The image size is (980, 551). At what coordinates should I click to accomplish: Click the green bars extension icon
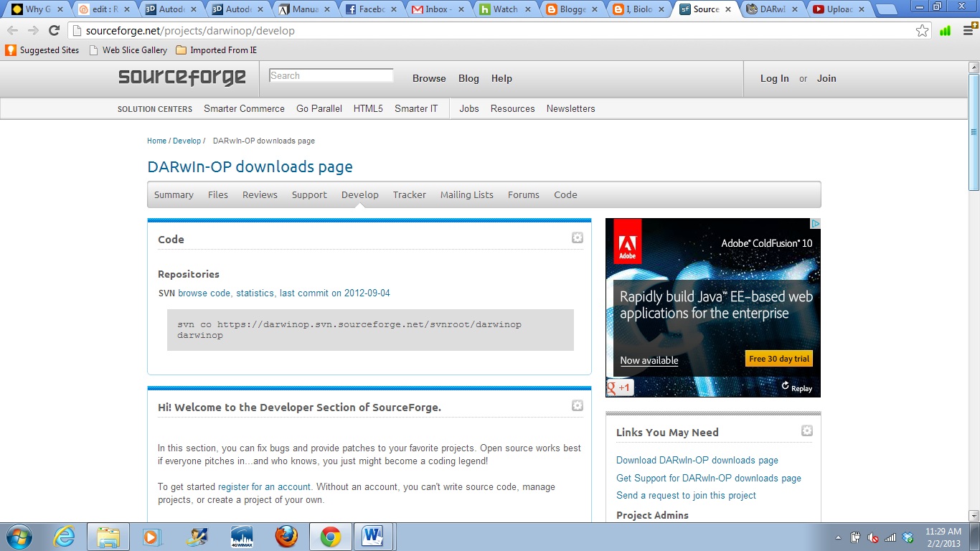point(945,31)
